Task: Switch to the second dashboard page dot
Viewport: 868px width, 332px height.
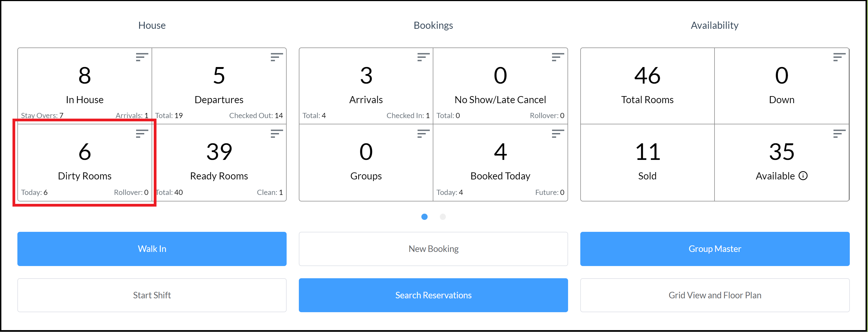Action: [443, 217]
